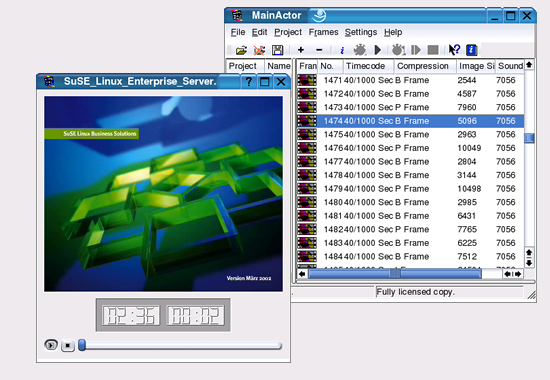The image size is (550, 380).
Task: Click the frame list horizontal scrollbar thumb
Action: click(x=395, y=274)
